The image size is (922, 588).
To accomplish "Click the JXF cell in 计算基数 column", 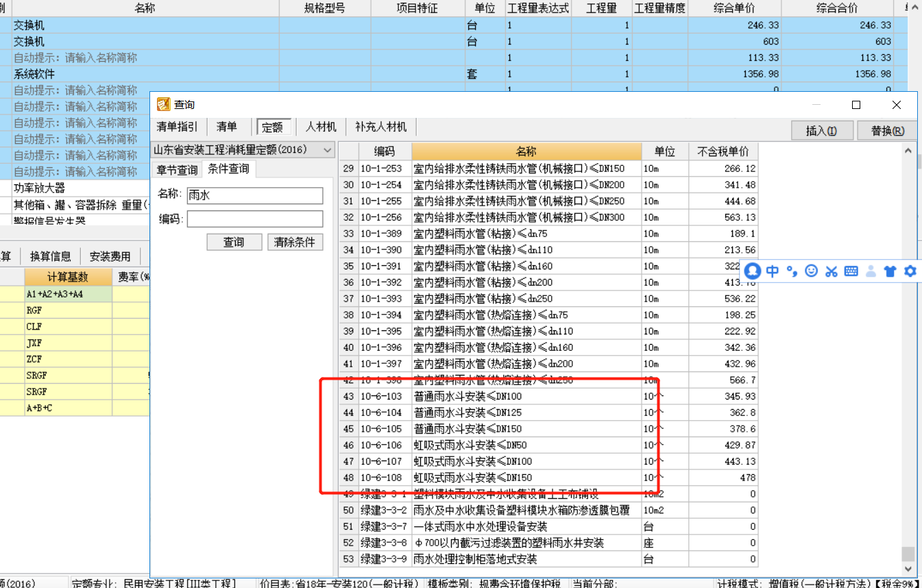I will 69,343.
